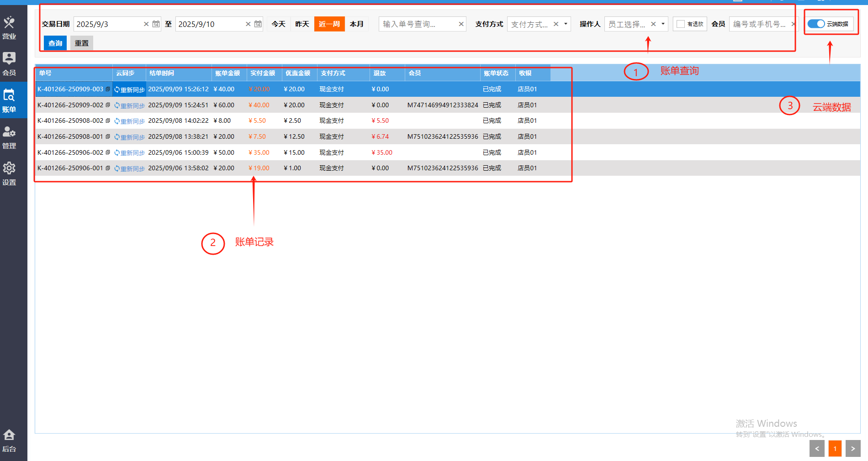Open calendar picker for end date 2025/9/10

tap(258, 24)
